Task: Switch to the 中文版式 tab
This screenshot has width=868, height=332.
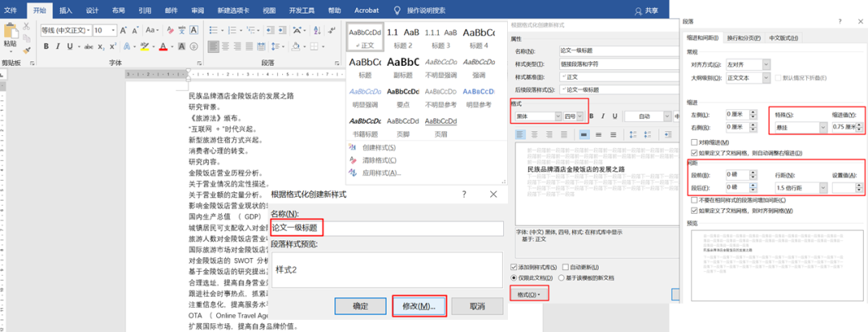Action: click(784, 38)
